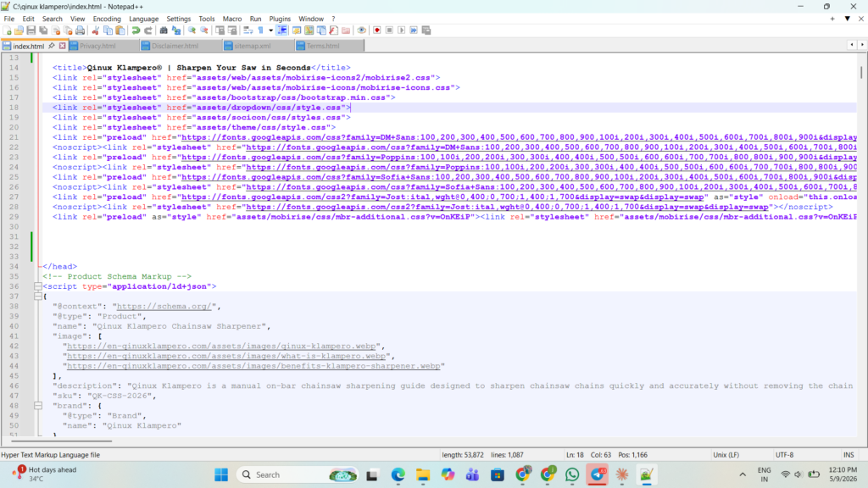Viewport: 868px width, 488px height.
Task: Toggle the indent guide toolbar button
Action: (x=281, y=30)
